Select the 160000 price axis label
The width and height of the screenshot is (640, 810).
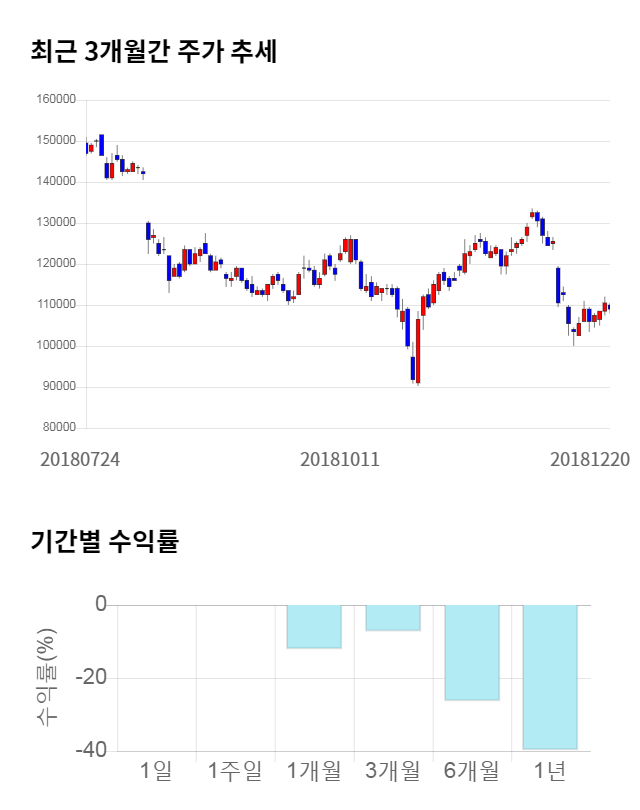57,100
